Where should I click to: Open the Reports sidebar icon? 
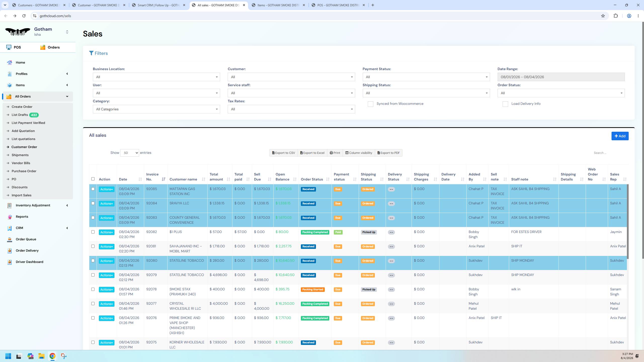(x=10, y=217)
